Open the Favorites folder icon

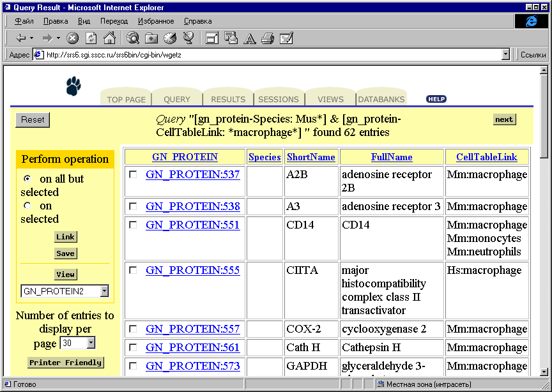pos(151,38)
